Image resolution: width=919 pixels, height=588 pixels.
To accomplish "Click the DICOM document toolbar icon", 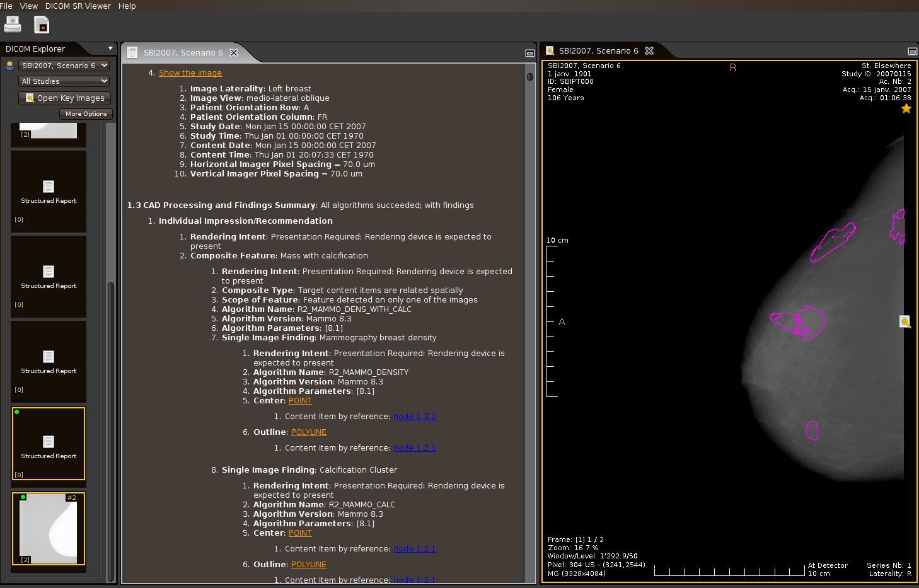I will pyautogui.click(x=42, y=25).
